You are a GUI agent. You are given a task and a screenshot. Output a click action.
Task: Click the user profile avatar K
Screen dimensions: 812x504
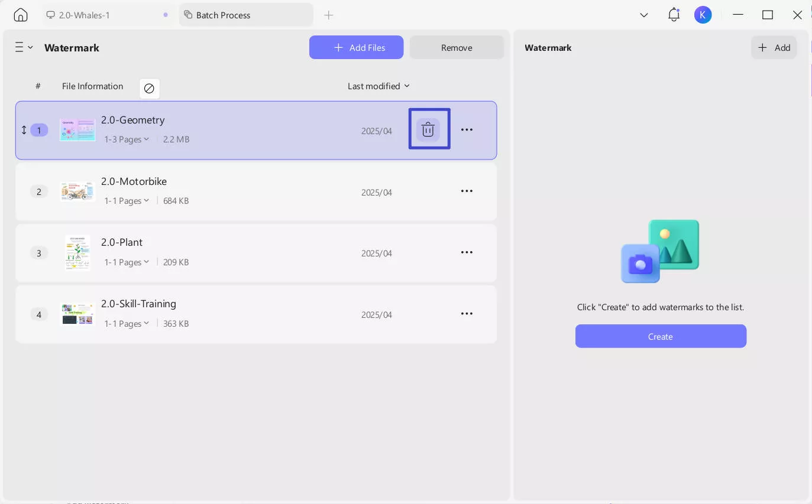tap(703, 15)
